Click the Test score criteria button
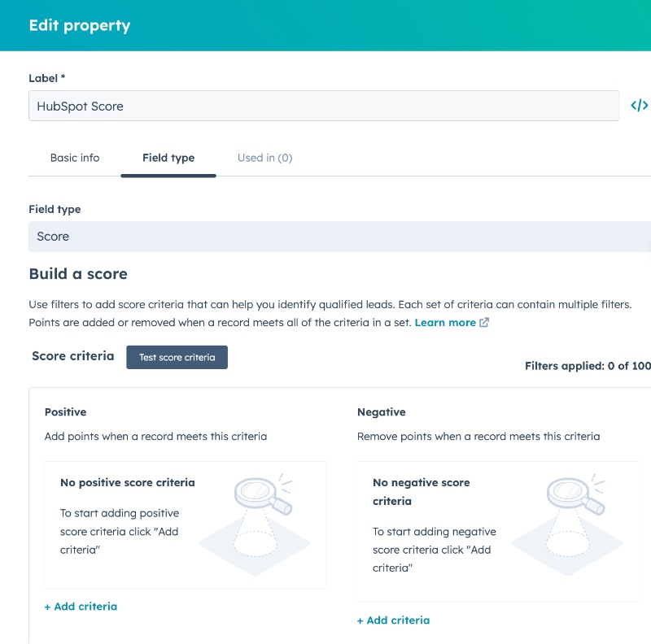This screenshot has width=651, height=644. click(x=177, y=357)
